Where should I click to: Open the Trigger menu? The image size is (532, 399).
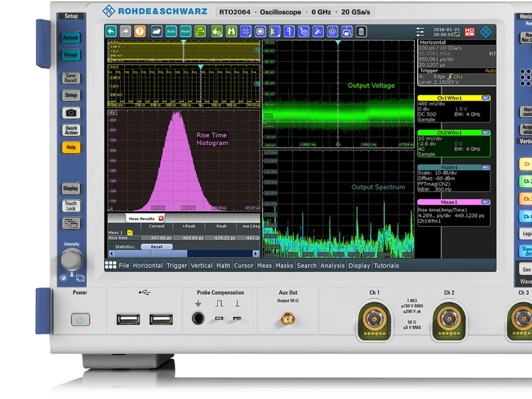coord(177,266)
